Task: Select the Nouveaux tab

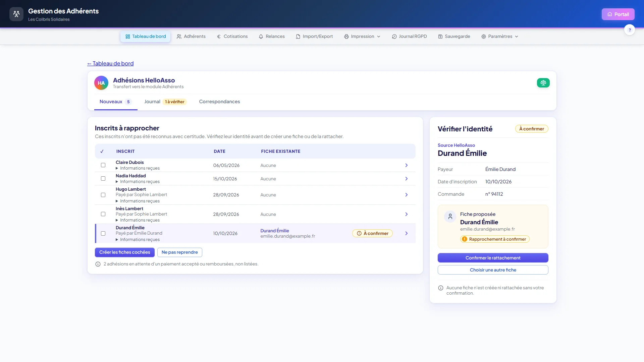Action: pos(115,102)
